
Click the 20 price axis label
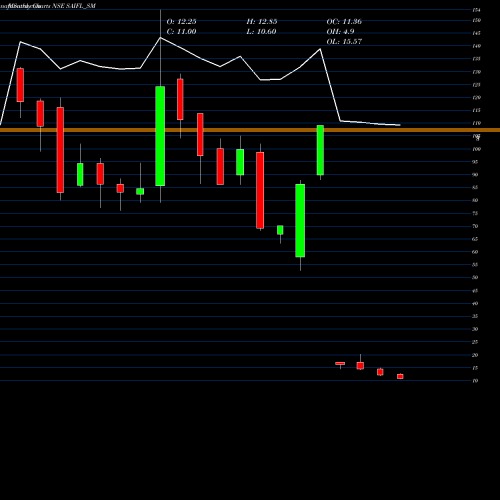[x=475, y=355]
